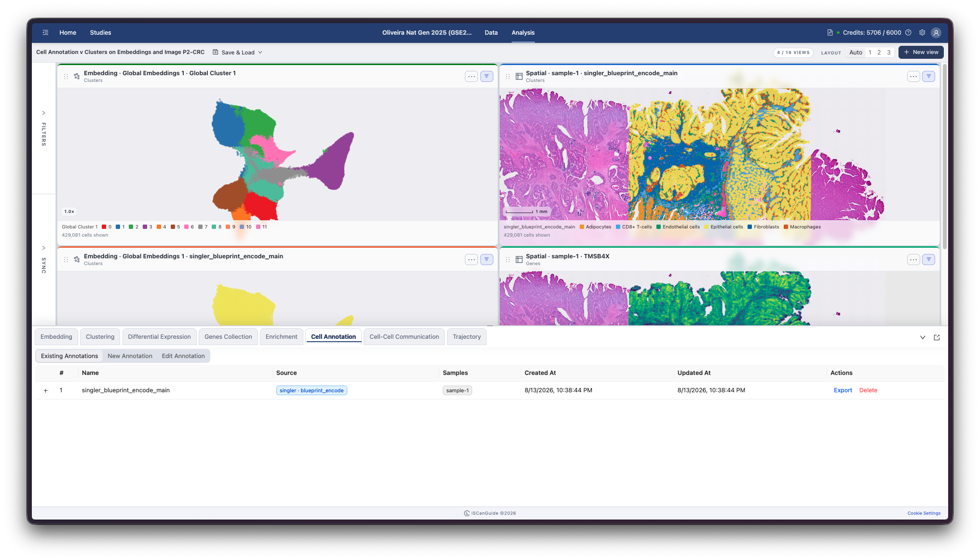Switch to New Annotation sub-tab
The width and height of the screenshot is (980, 560).
[130, 356]
